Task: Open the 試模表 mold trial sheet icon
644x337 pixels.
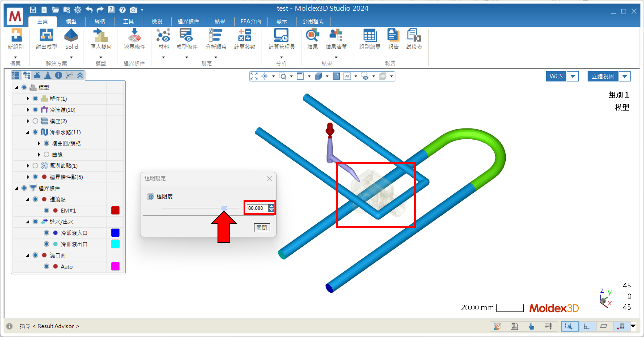Action: tap(414, 35)
